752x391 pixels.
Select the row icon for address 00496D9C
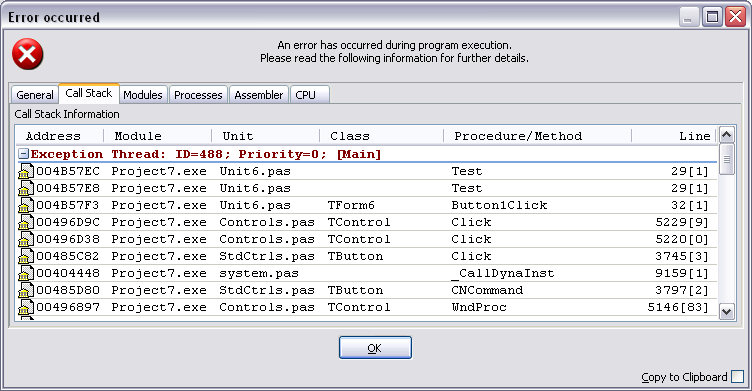(26, 222)
